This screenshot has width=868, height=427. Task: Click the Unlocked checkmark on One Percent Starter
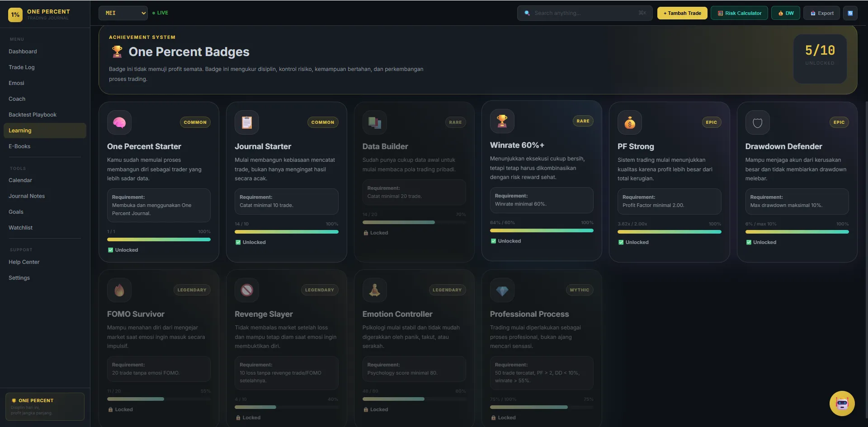(111, 250)
